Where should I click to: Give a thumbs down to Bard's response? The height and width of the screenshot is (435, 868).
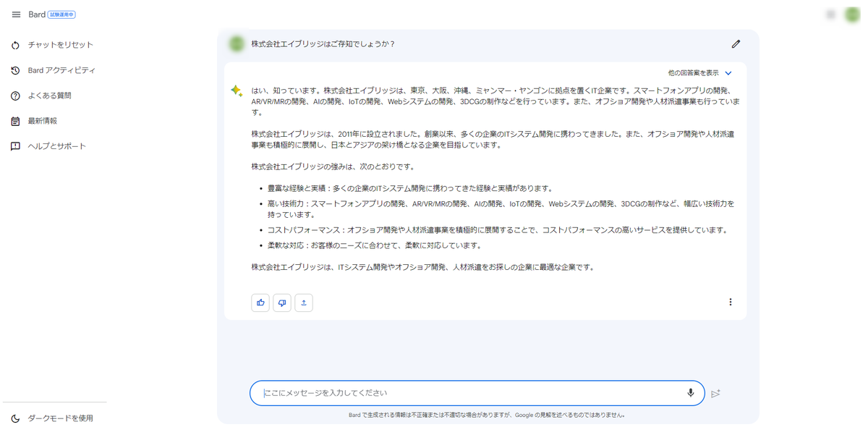click(282, 303)
